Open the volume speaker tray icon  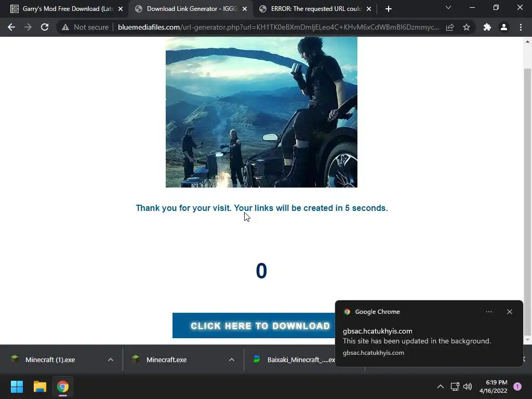click(468, 387)
